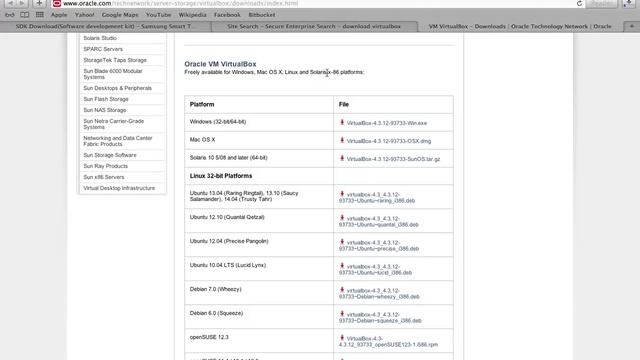Download Ubuntu precise i386.deb file
The height and width of the screenshot is (360, 640).
click(379, 246)
